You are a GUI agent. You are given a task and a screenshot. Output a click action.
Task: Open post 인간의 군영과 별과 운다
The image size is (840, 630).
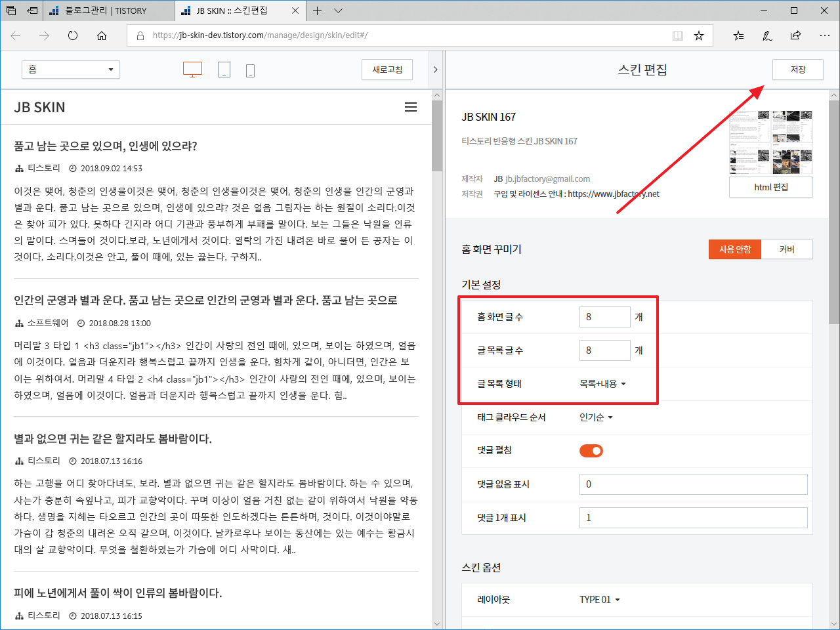tap(205, 300)
